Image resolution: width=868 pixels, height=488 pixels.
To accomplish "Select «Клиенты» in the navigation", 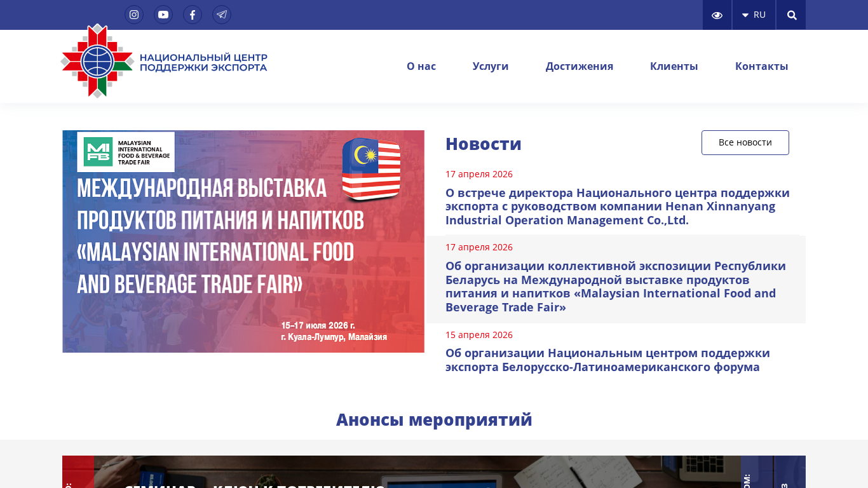I will pyautogui.click(x=674, y=66).
